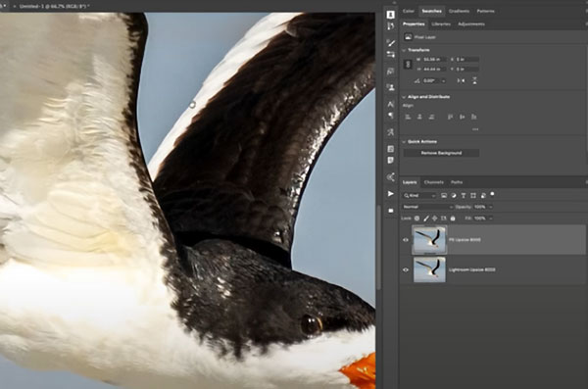
Task: Click the Lightroom Upscale layer name
Action: coord(471,269)
